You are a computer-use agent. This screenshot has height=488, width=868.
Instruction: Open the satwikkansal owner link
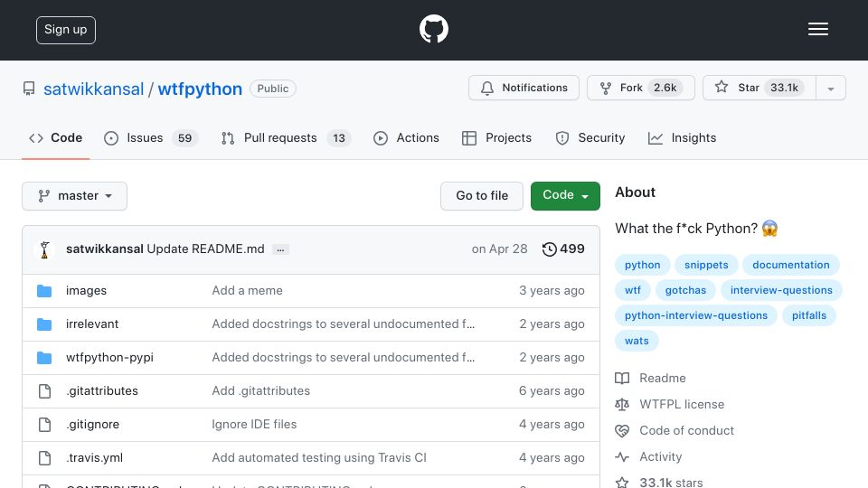93,89
